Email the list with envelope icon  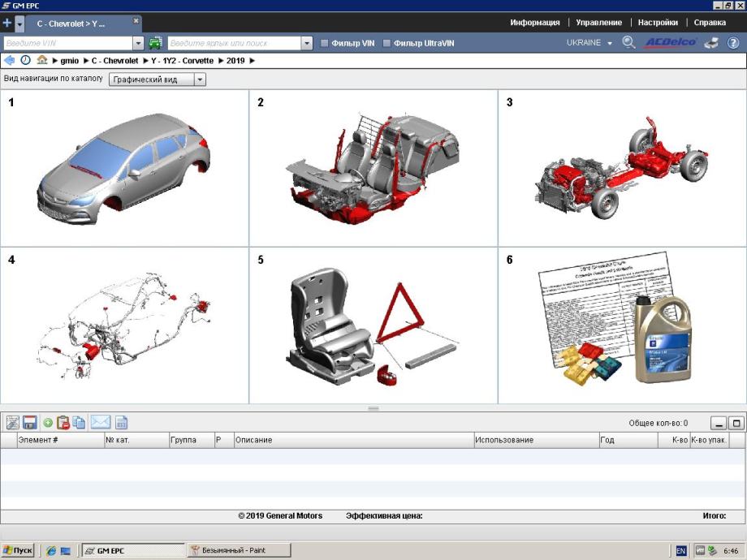pos(100,422)
